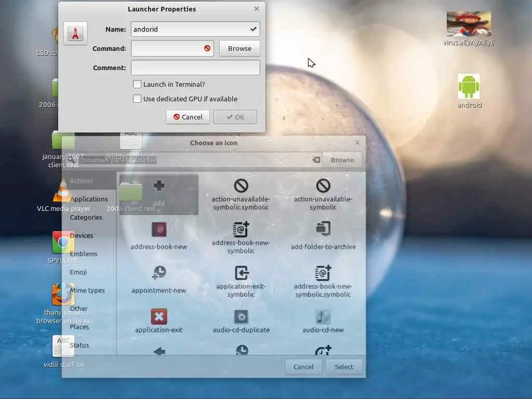Close the Launcher Properties window
Screen dimensions: 532x399
[x=257, y=9]
